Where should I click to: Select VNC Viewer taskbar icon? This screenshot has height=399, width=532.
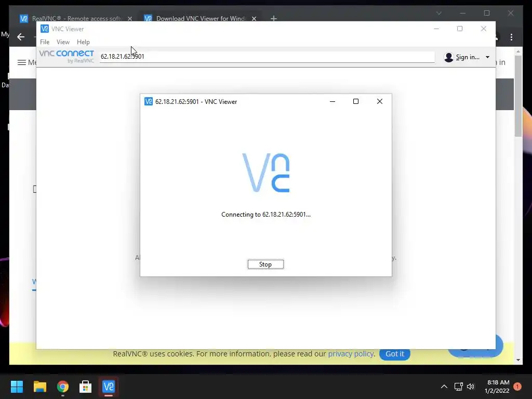pyautogui.click(x=109, y=387)
